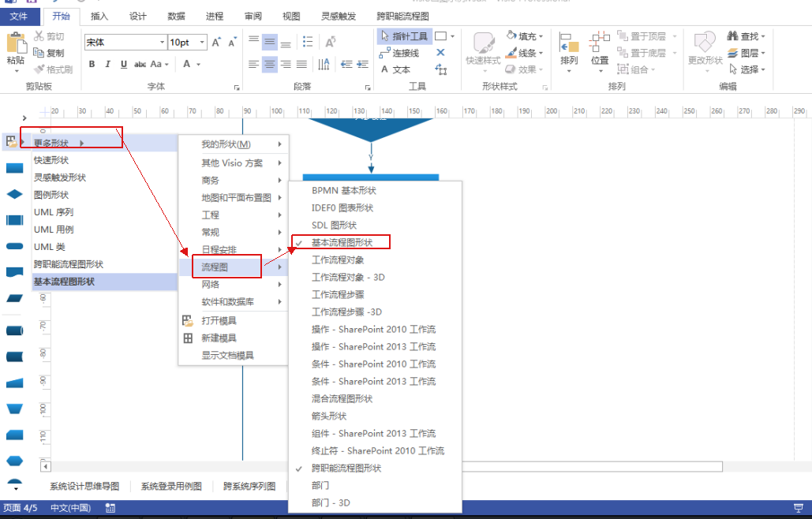Toggle middle vertical alignment in paragraph group
The height and width of the screenshot is (519, 812).
click(x=270, y=41)
